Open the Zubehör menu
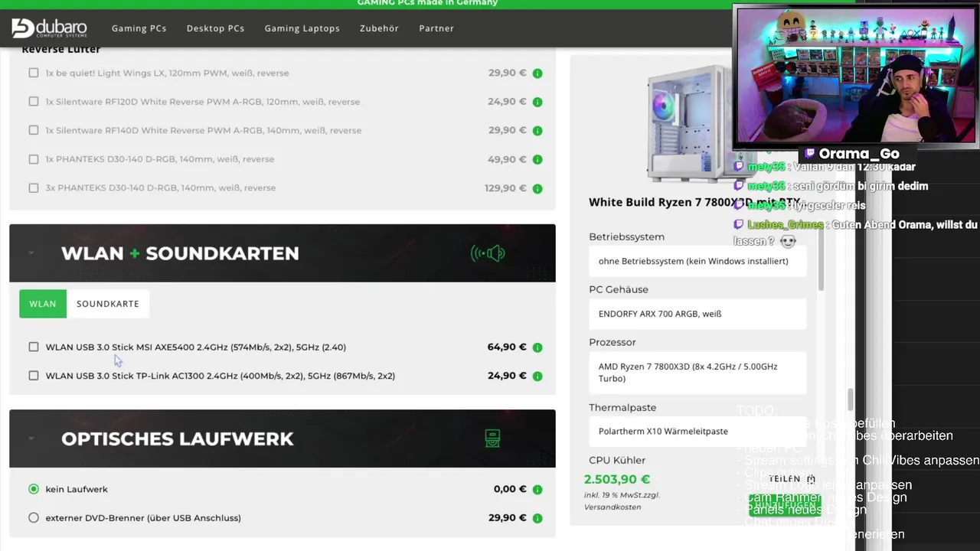The width and height of the screenshot is (980, 551). click(379, 28)
